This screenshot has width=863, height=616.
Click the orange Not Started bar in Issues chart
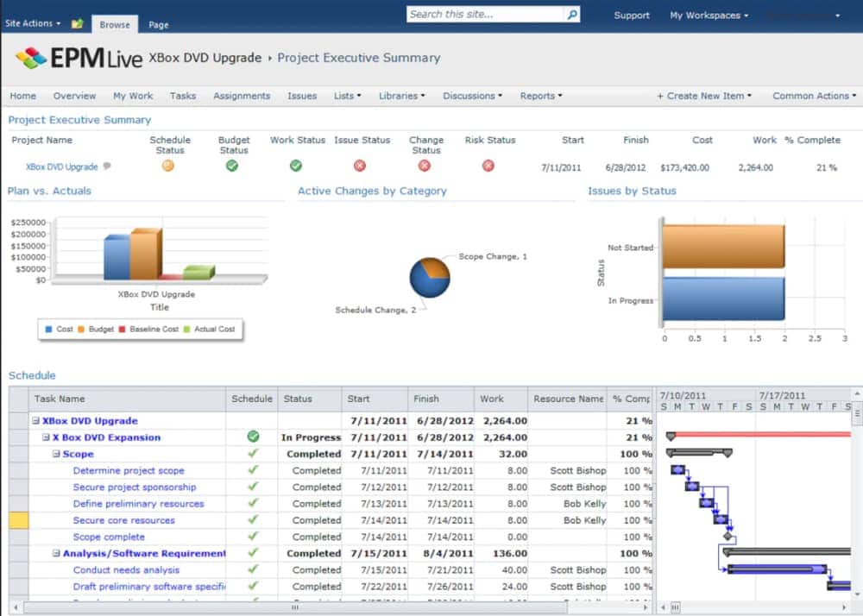724,247
